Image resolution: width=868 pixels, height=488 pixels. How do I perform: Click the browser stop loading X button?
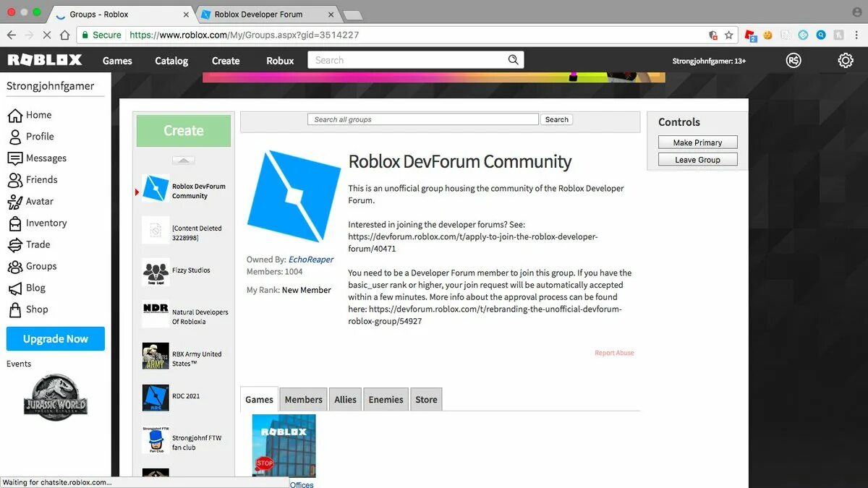(x=47, y=35)
